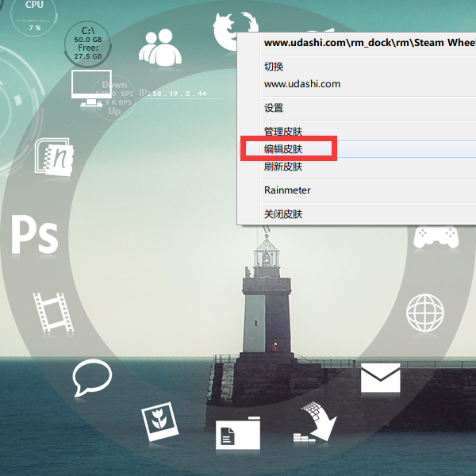Open the globe internet icon
Screen dimensions: 476x476
pos(425,313)
